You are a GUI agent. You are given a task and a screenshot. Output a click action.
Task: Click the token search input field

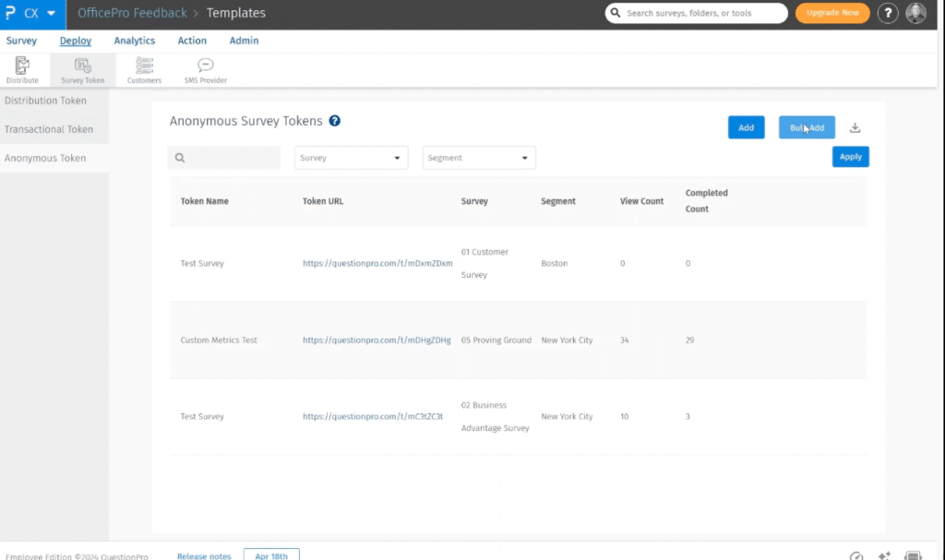[224, 157]
